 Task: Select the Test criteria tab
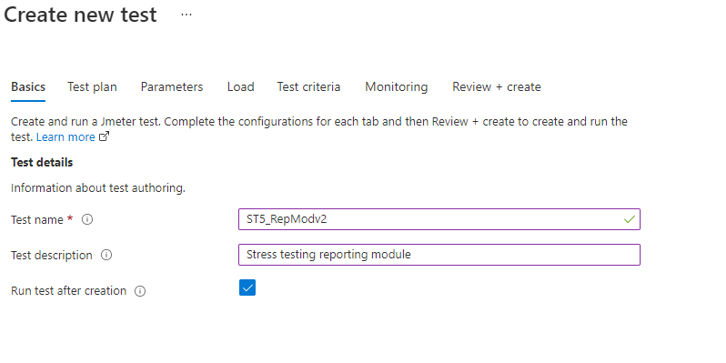(x=309, y=87)
